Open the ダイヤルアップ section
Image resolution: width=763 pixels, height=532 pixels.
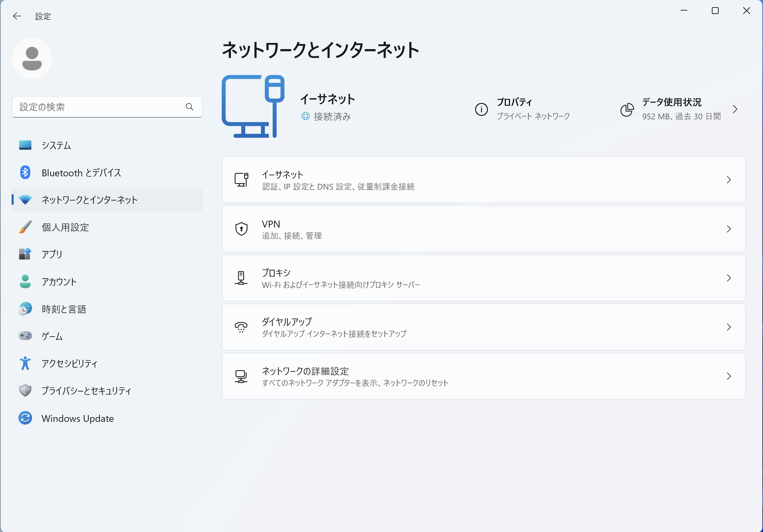click(729, 327)
